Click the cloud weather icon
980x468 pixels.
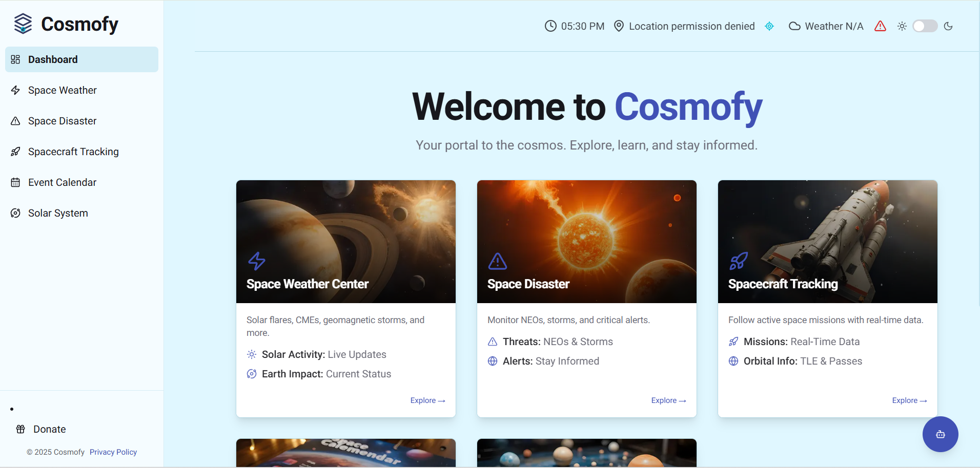[794, 26]
